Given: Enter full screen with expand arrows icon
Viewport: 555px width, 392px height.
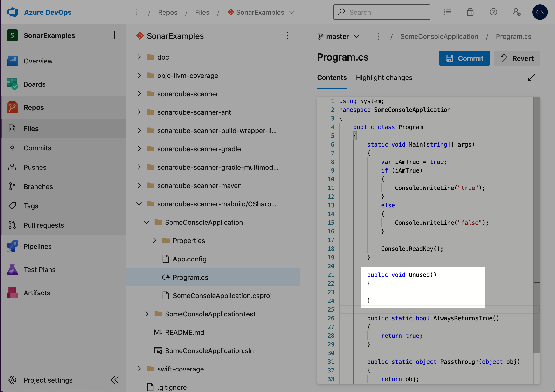Looking at the screenshot, I should [532, 77].
